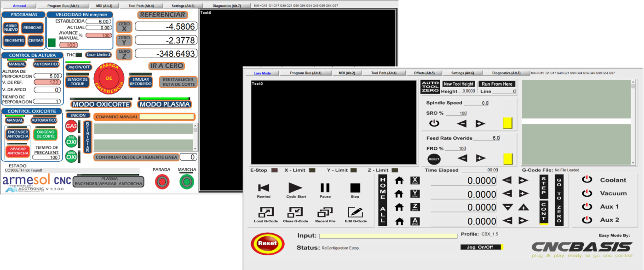
Task: Click the Rewind playback icon
Action: pos(264,188)
